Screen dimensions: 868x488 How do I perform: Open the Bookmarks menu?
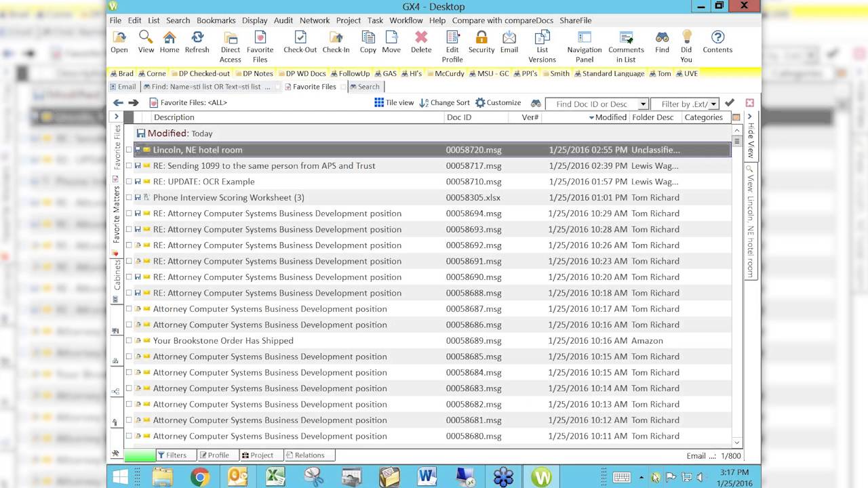point(216,20)
